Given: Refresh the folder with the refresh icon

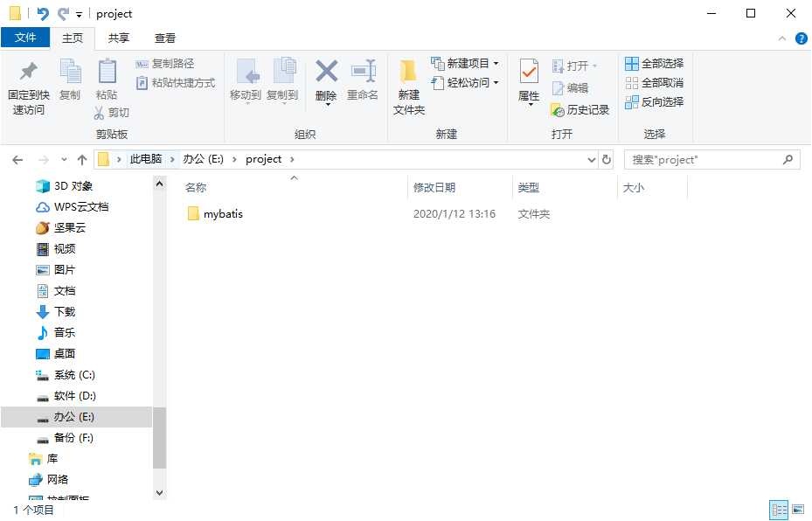Looking at the screenshot, I should [x=607, y=158].
